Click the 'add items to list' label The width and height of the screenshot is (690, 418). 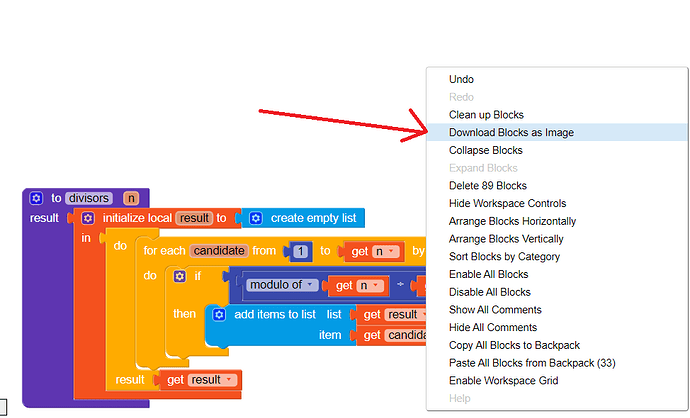(275, 314)
